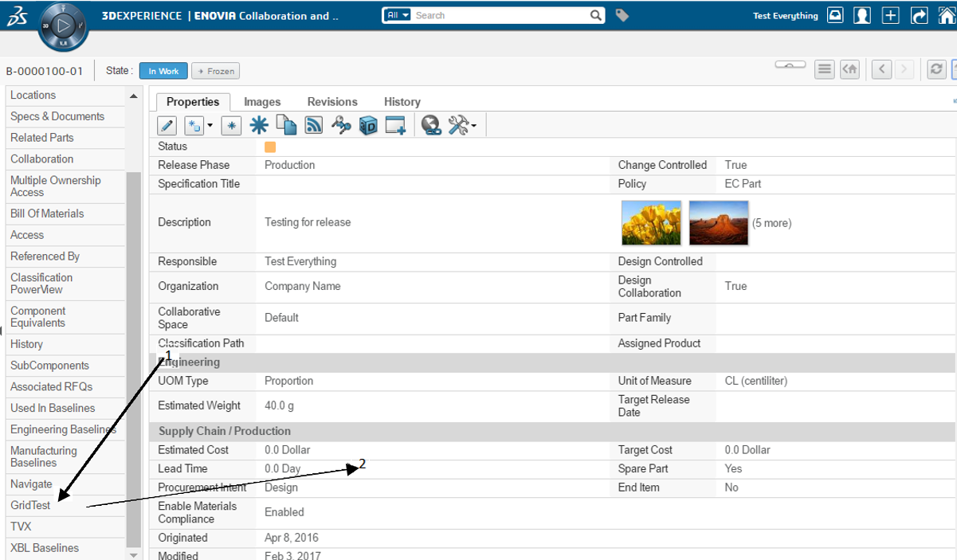This screenshot has height=560, width=957.
Task: Open the All search scope dropdown
Action: pyautogui.click(x=396, y=15)
